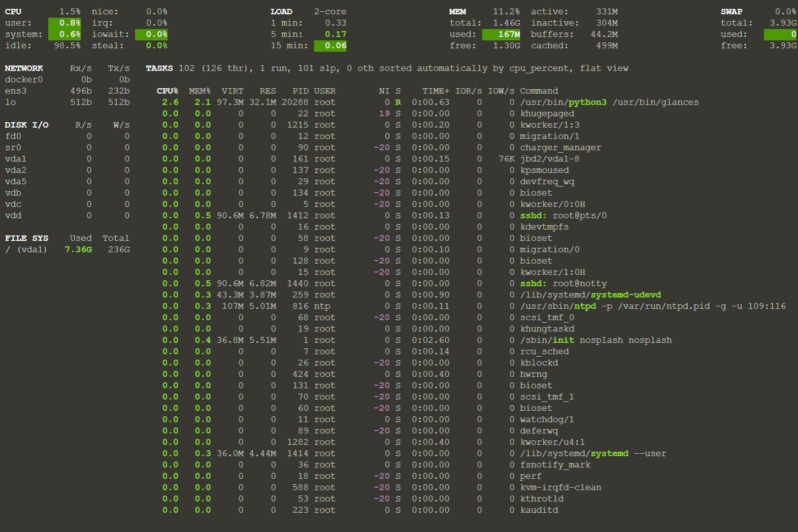Select the kworker/1:3 process row

click(x=371, y=125)
